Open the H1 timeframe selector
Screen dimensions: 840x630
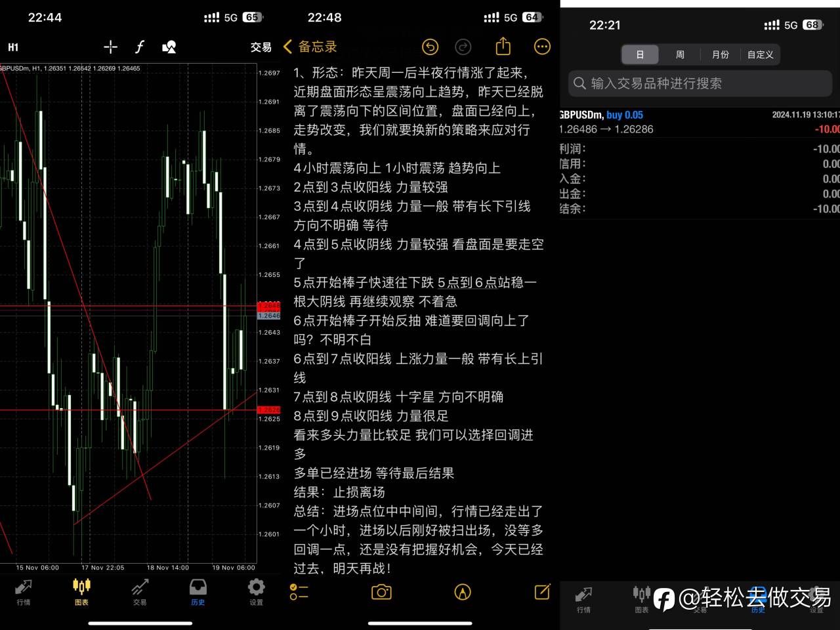(x=13, y=47)
